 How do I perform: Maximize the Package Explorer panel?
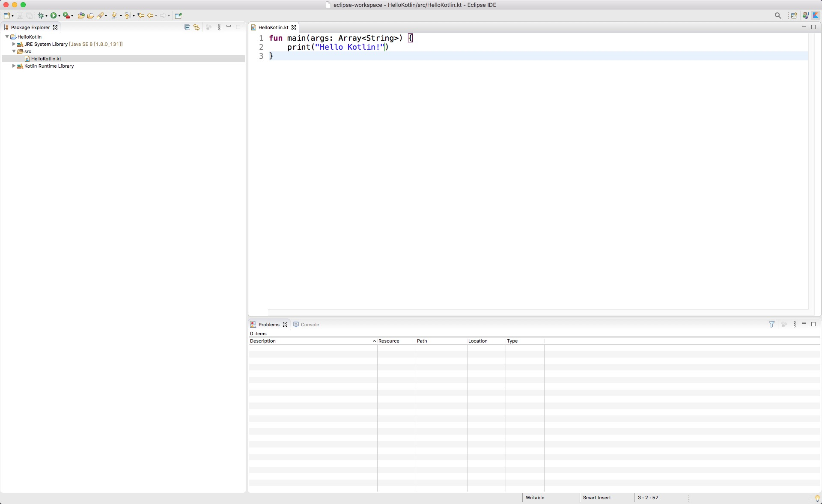(238, 27)
